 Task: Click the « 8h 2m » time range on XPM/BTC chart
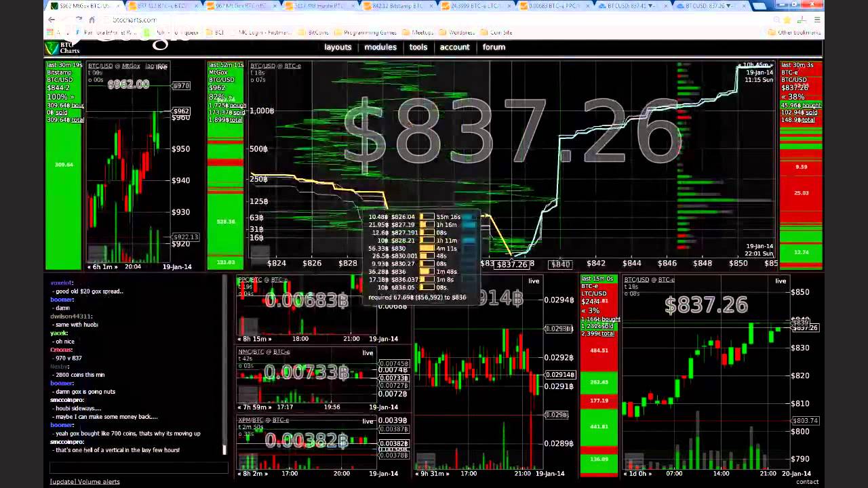pos(252,474)
